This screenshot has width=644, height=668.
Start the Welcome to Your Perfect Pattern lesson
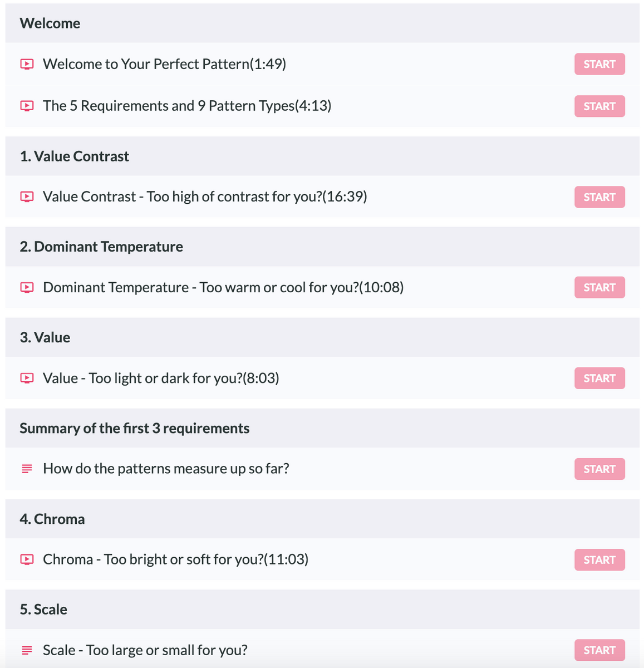tap(599, 64)
